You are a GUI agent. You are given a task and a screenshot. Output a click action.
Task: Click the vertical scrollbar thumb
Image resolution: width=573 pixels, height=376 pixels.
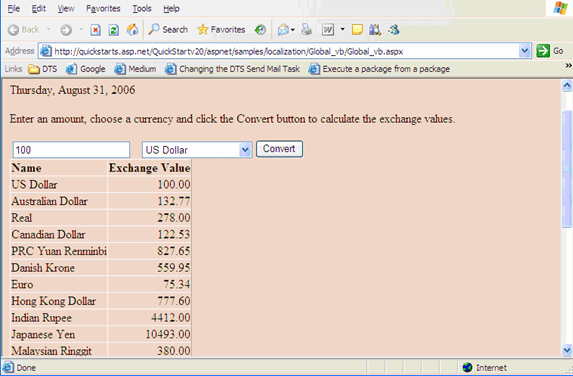pyautogui.click(x=567, y=169)
